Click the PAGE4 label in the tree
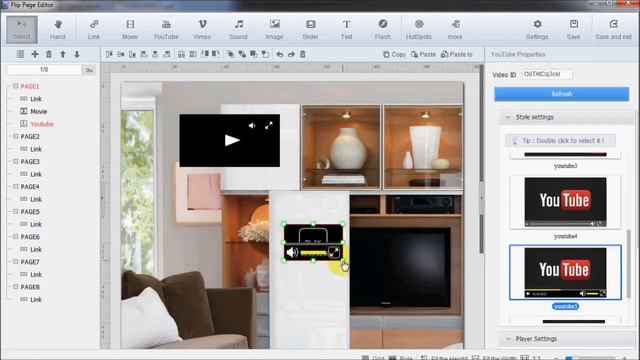Screen dimensions: 640x360 pos(30,187)
